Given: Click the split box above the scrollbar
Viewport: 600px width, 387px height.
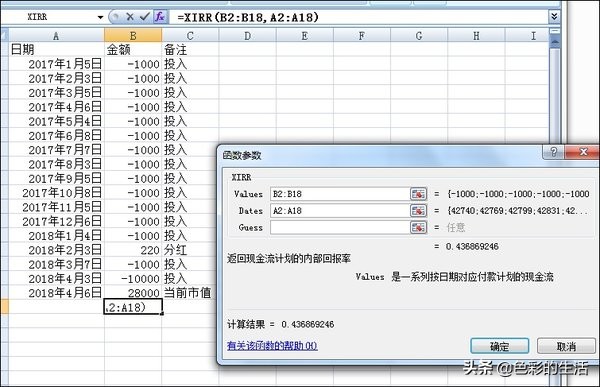Looking at the screenshot, I should click(554, 31).
